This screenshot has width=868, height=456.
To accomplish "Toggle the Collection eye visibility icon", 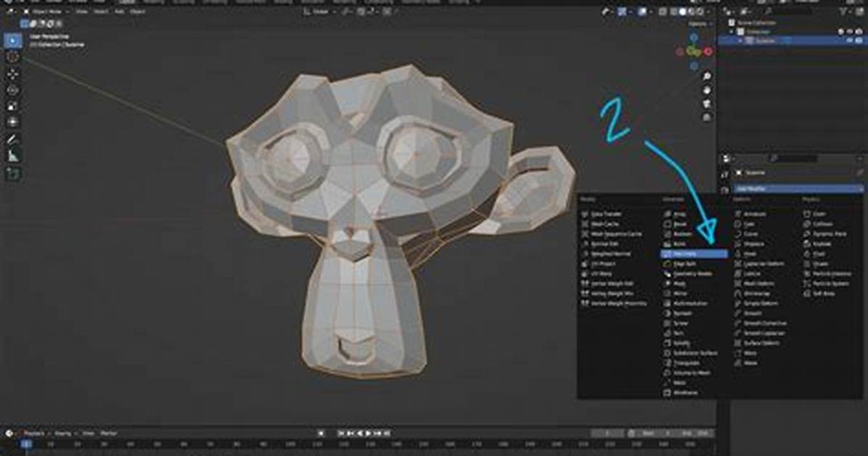I will click(x=850, y=31).
